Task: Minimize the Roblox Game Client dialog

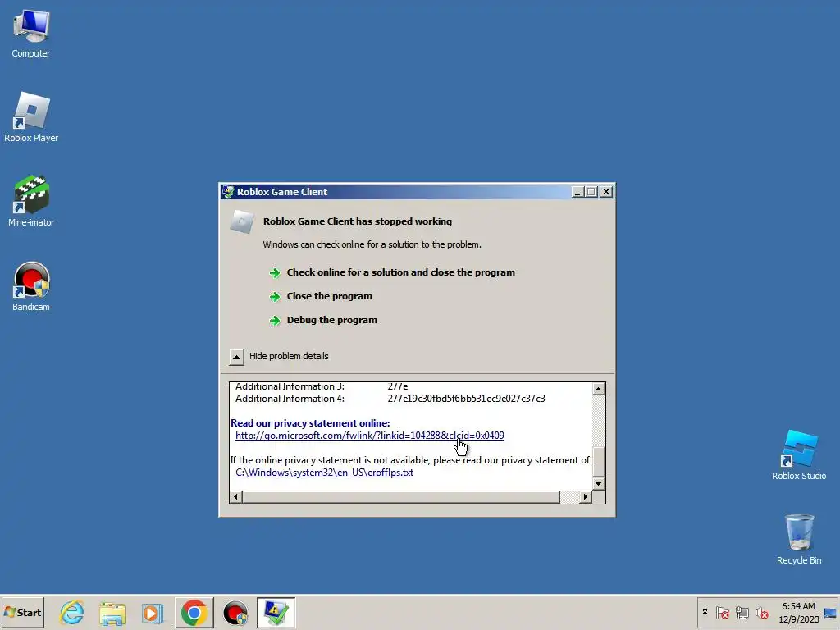Action: point(577,192)
